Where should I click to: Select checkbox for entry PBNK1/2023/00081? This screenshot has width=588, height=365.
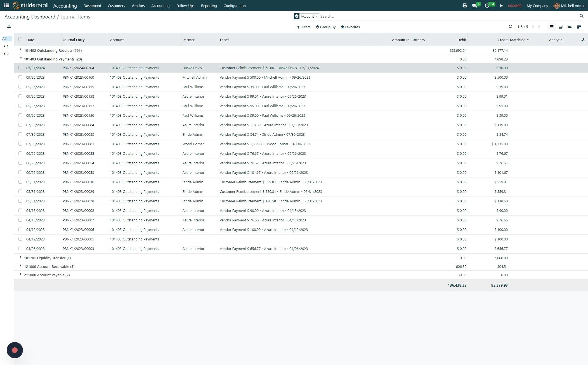(x=20, y=144)
